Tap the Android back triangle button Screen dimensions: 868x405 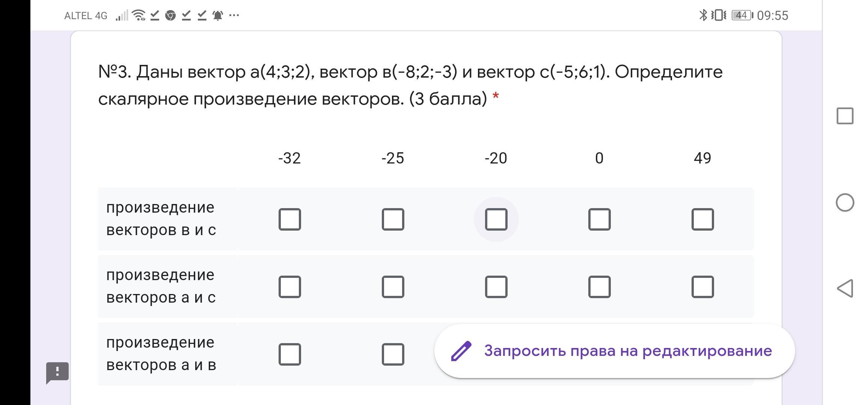coord(845,288)
